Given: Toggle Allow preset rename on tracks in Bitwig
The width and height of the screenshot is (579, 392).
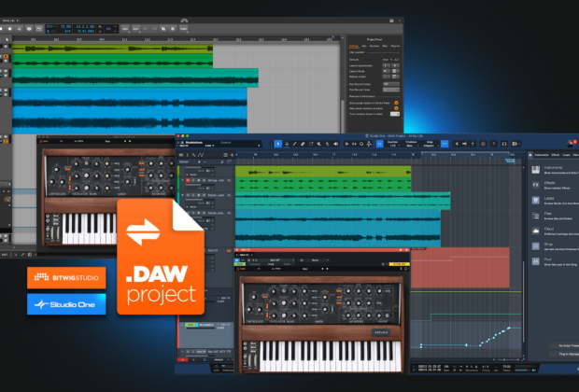Looking at the screenshot, I should click(x=396, y=108).
